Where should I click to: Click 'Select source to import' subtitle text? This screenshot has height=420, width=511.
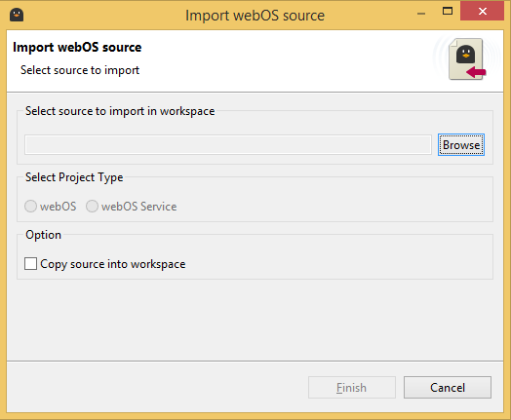(80, 70)
